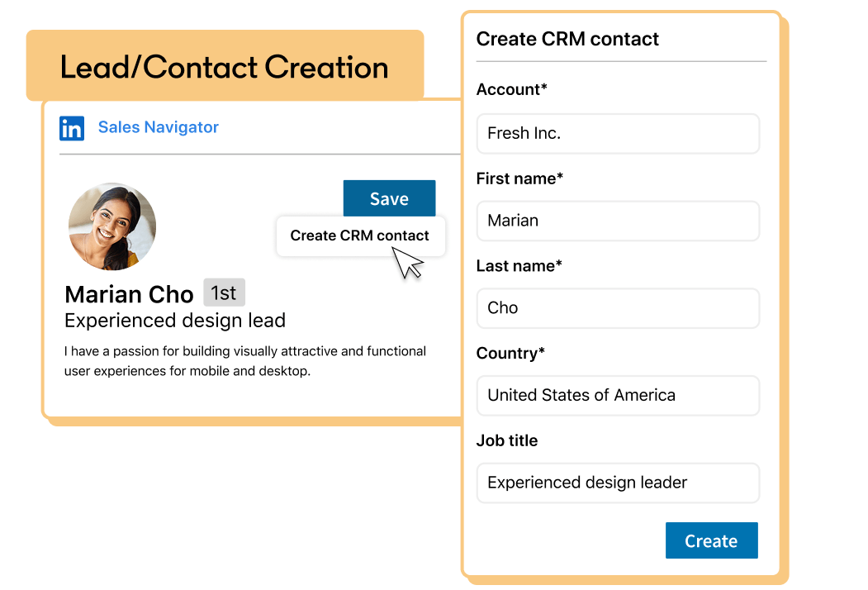This screenshot has width=868, height=590.
Task: Click the Job title field label
Action: pos(506,440)
